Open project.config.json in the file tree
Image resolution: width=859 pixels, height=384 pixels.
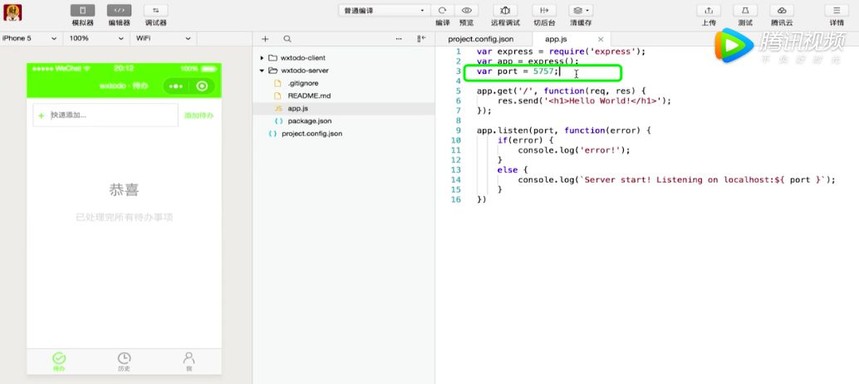312,133
